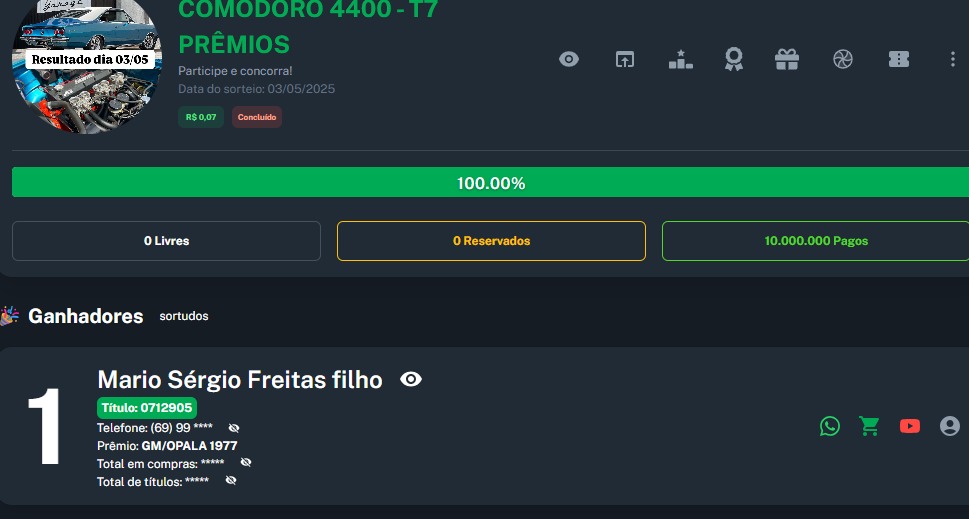Open the winner's user profile icon

[x=950, y=426]
